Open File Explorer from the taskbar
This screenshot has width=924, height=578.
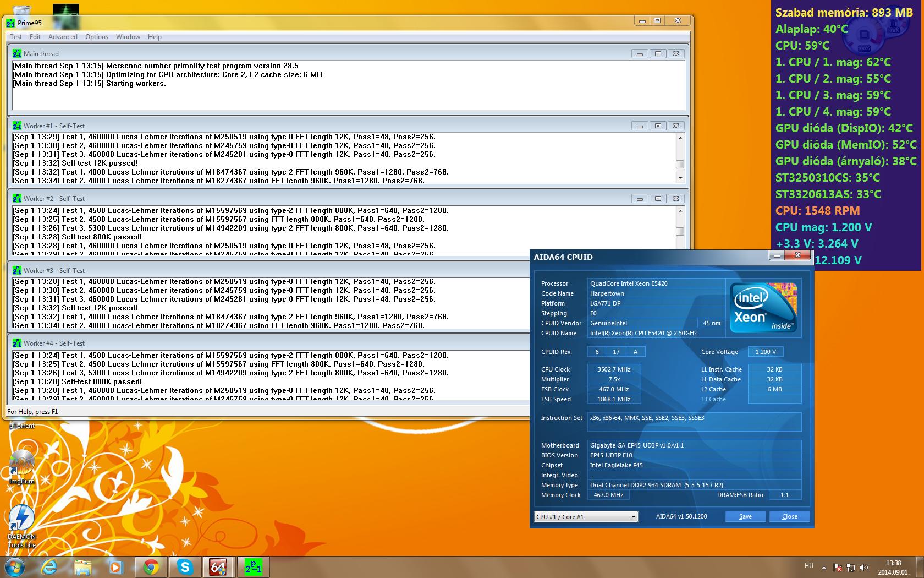pyautogui.click(x=82, y=567)
